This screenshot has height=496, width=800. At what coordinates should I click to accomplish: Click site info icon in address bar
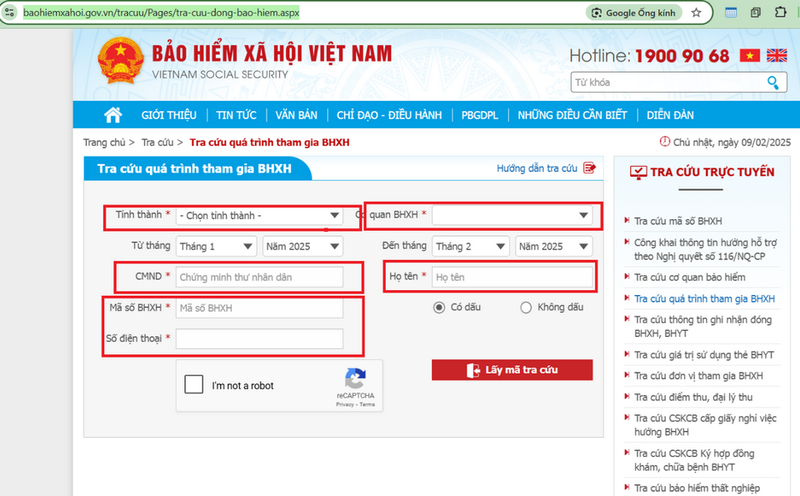(10, 12)
